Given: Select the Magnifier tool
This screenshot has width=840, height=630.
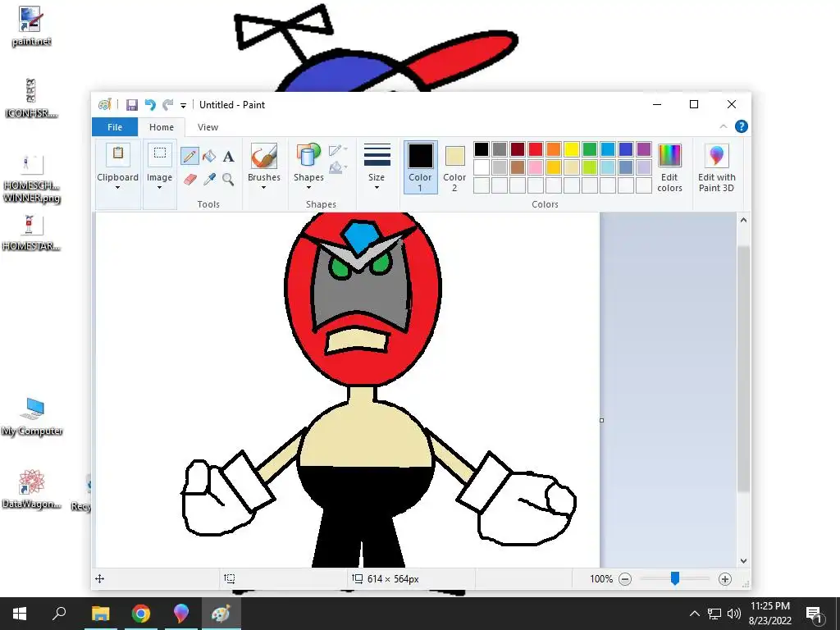Looking at the screenshot, I should (228, 179).
